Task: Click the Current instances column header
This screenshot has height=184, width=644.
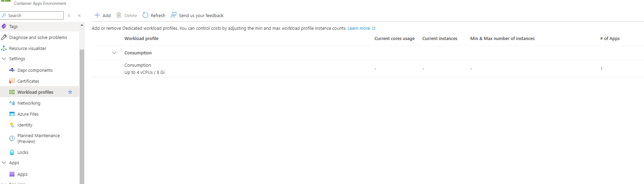Action: coord(439,38)
